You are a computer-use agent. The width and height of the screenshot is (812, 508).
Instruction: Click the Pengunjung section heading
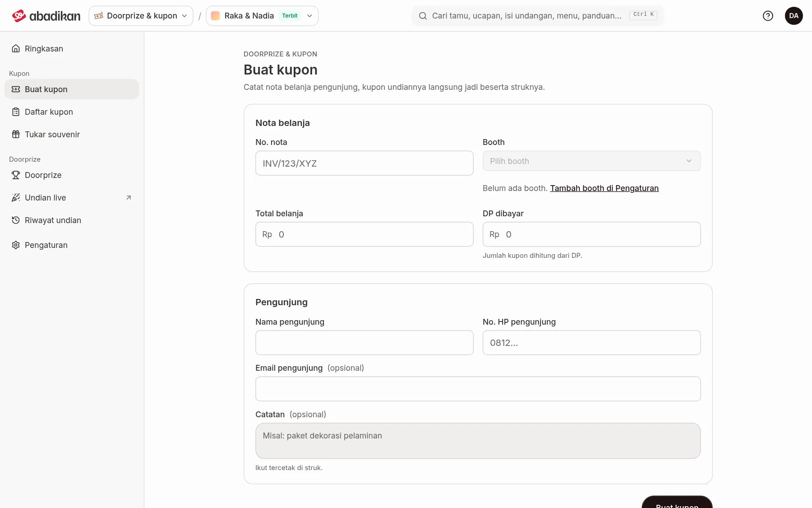pos(281,302)
